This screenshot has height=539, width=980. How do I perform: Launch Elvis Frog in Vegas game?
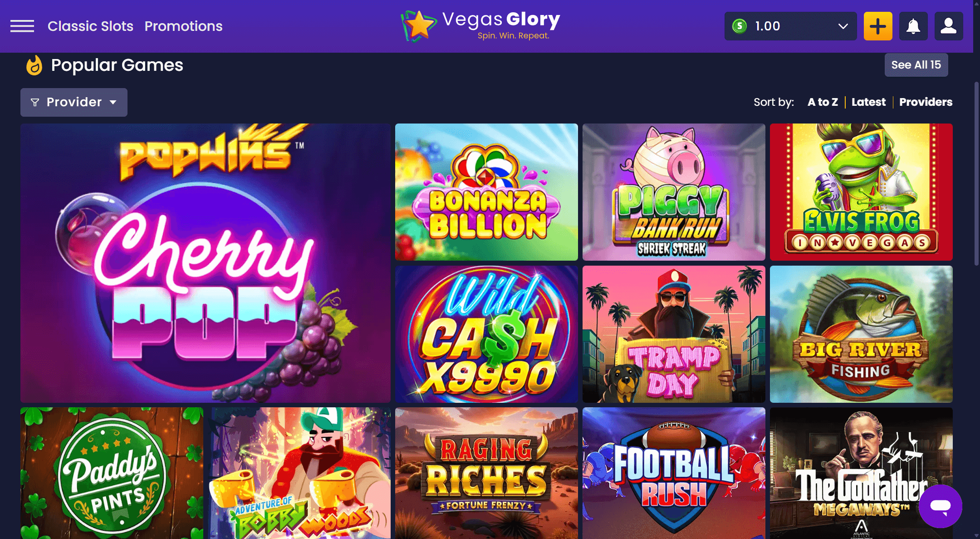[861, 192]
